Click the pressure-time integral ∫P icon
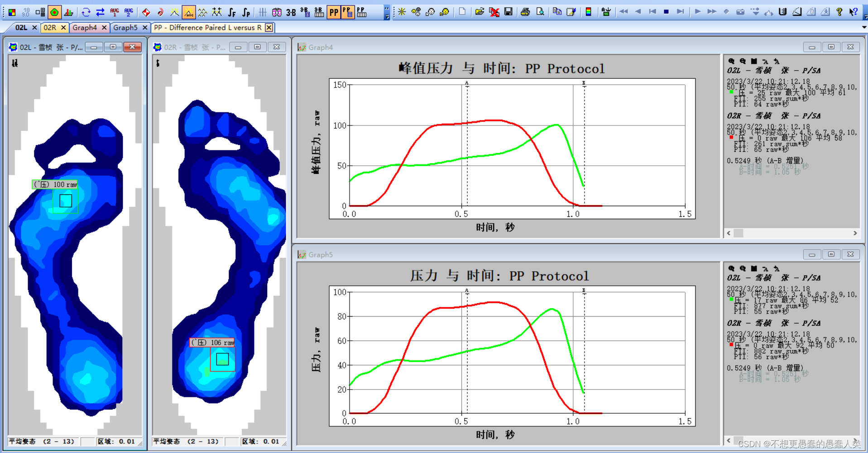The image size is (868, 453). [246, 13]
